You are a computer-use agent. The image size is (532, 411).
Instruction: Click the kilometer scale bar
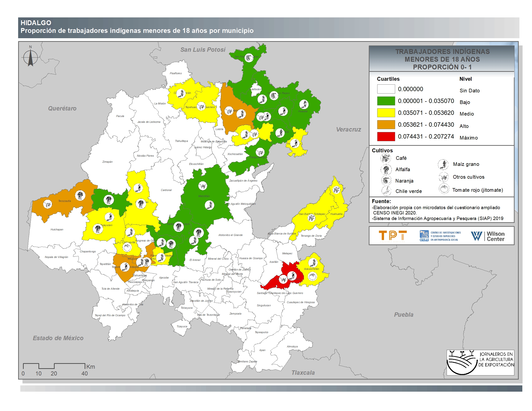(54, 366)
